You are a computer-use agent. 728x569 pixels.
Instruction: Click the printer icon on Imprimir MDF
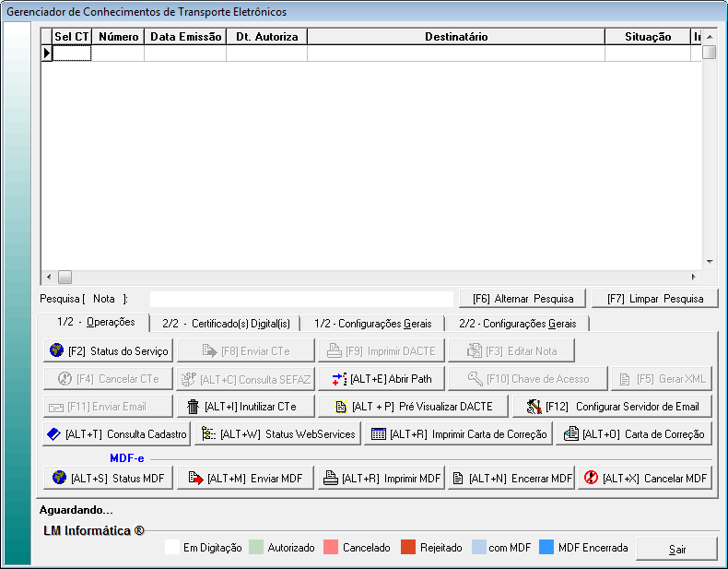(x=330, y=479)
